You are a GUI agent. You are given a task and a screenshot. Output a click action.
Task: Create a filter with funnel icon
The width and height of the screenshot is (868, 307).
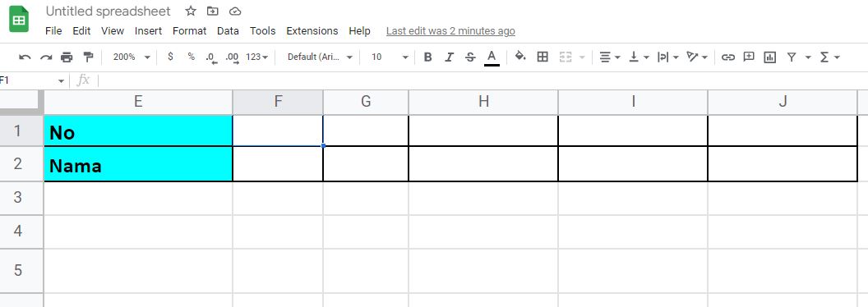(x=792, y=57)
